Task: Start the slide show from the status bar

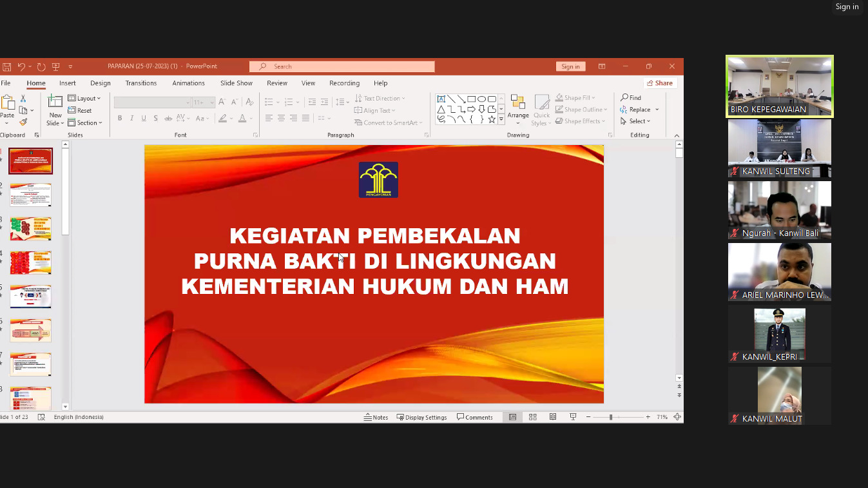Action: [572, 417]
